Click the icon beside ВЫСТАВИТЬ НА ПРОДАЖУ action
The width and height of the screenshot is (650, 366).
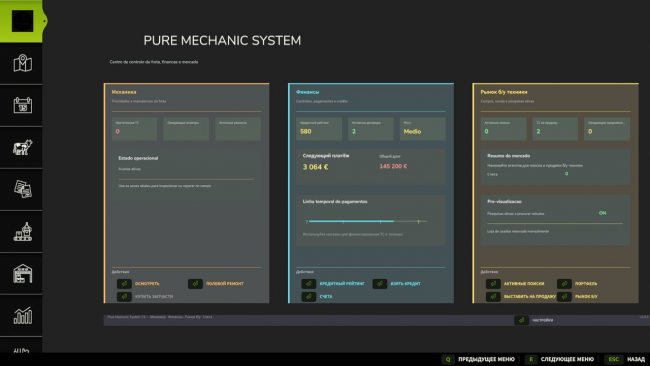click(x=493, y=296)
